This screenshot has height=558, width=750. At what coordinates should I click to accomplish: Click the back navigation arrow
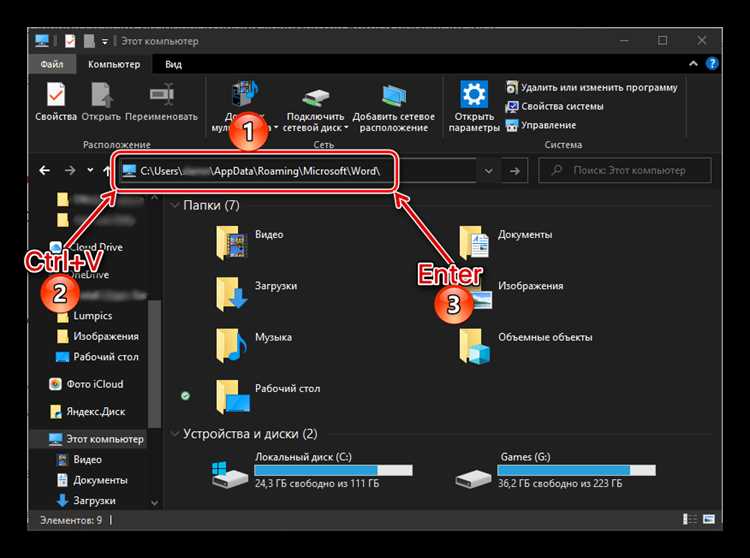click(x=44, y=170)
